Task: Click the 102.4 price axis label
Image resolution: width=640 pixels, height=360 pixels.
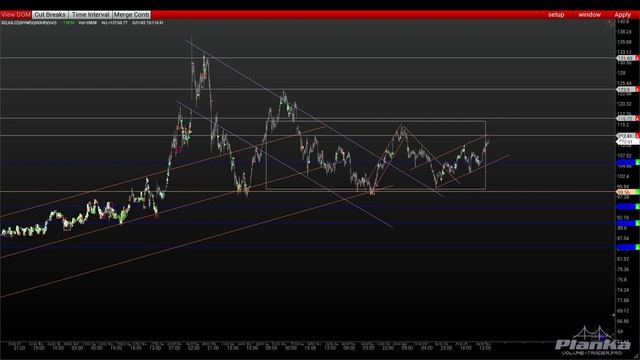Action: [623, 176]
